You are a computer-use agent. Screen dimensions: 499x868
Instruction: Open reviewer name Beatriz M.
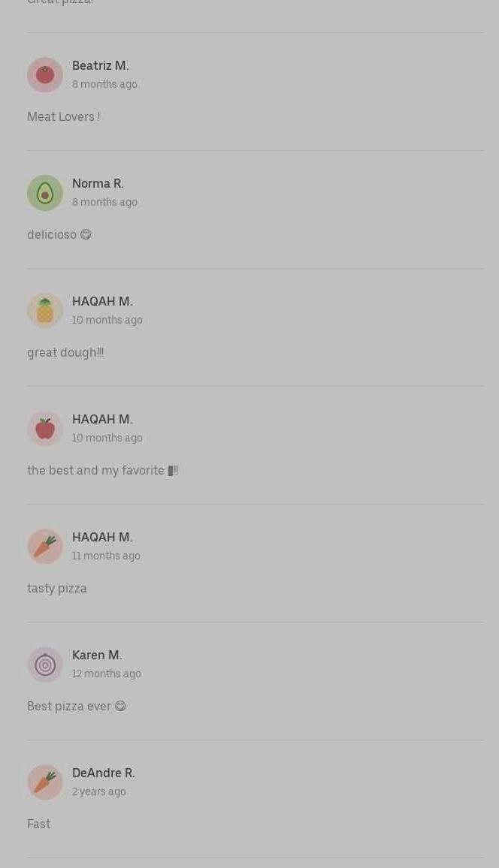pyautogui.click(x=100, y=66)
